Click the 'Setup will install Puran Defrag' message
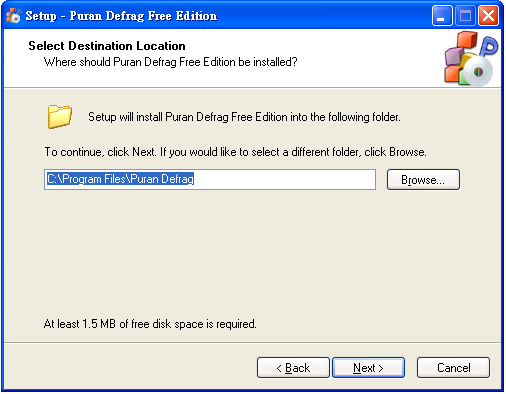The width and height of the screenshot is (506, 394). (244, 117)
